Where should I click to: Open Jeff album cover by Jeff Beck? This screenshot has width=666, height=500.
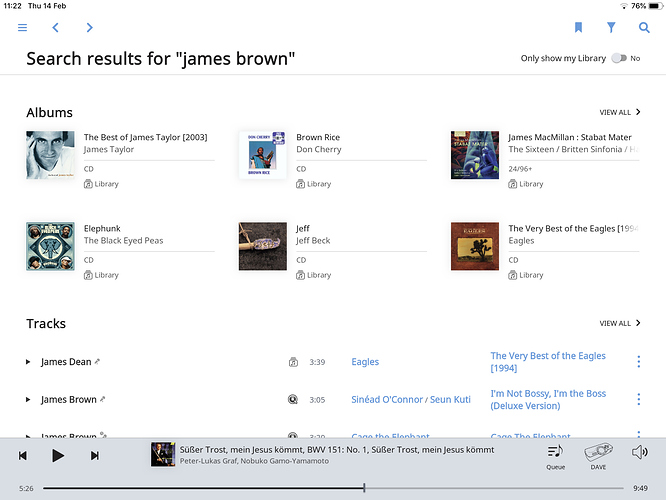point(262,246)
